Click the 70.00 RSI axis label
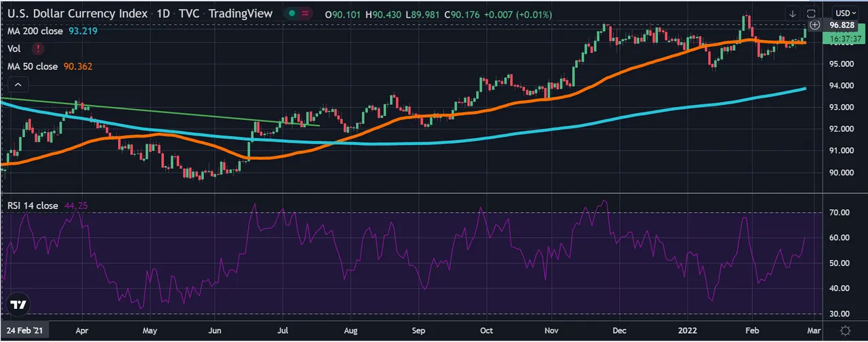 841,213
